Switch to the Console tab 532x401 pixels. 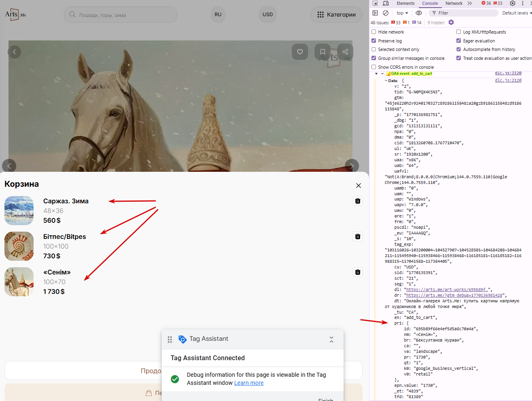pos(430,3)
